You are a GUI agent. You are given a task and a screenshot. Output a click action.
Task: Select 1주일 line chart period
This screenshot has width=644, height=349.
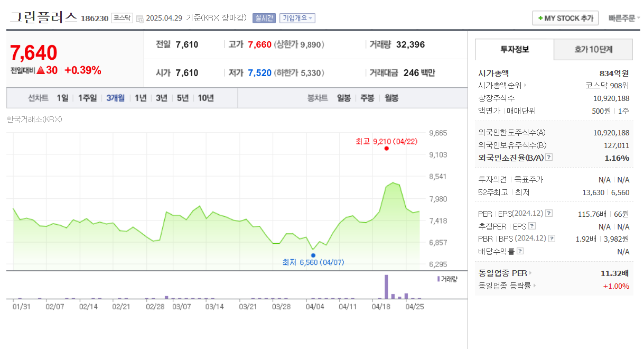tap(88, 98)
